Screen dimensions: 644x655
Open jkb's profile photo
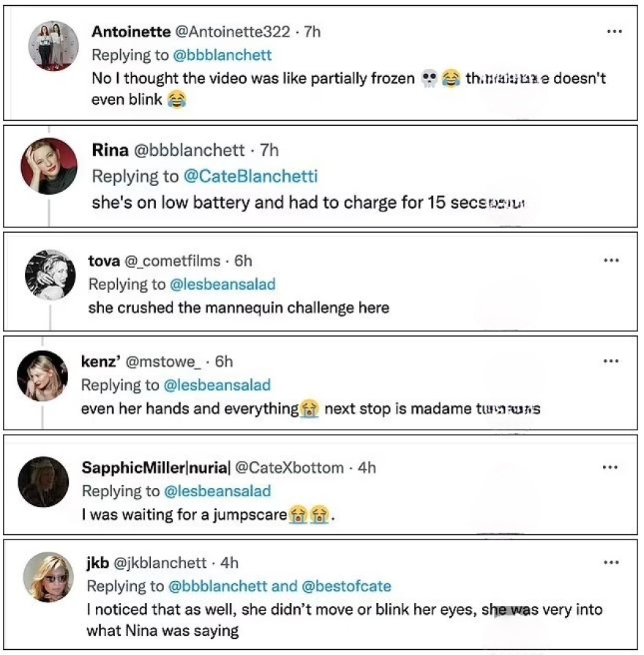coord(48,577)
